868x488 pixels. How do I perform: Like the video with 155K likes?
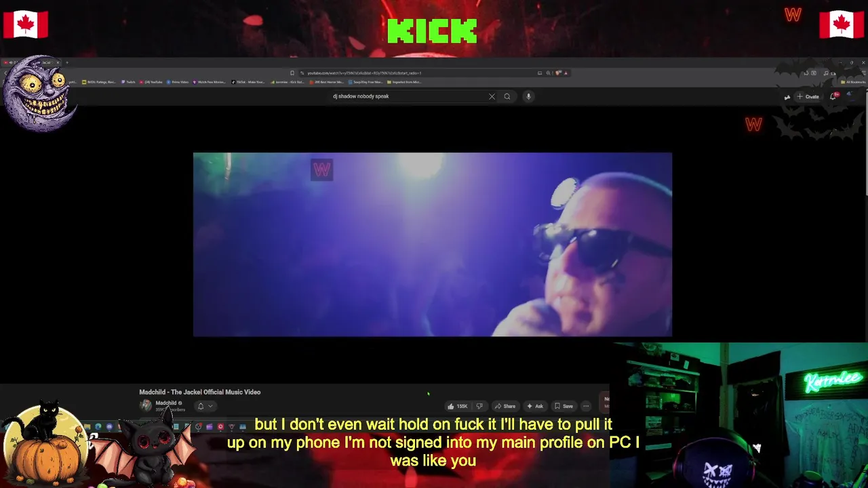458,406
